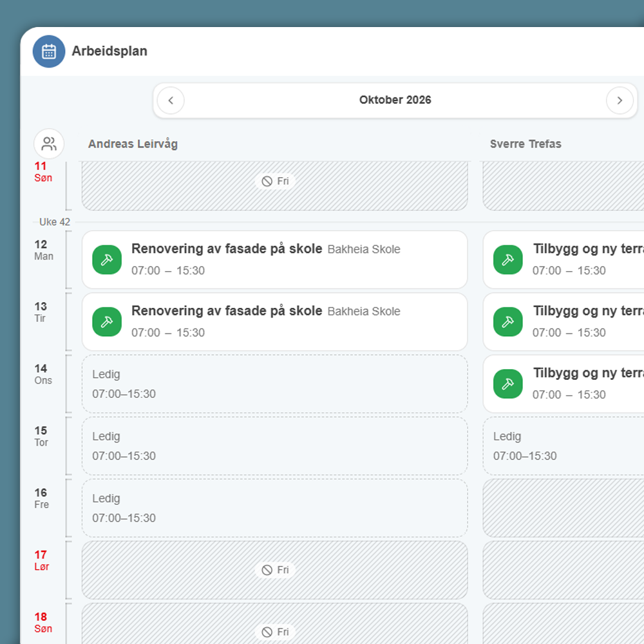
Task: Select Andreas's Ledig slot on Friday 16
Action: click(x=275, y=507)
